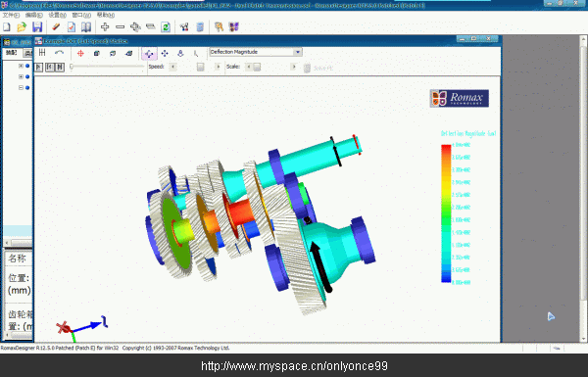
Task: Select the blue zoom mode icon beside pan
Action: point(180,53)
